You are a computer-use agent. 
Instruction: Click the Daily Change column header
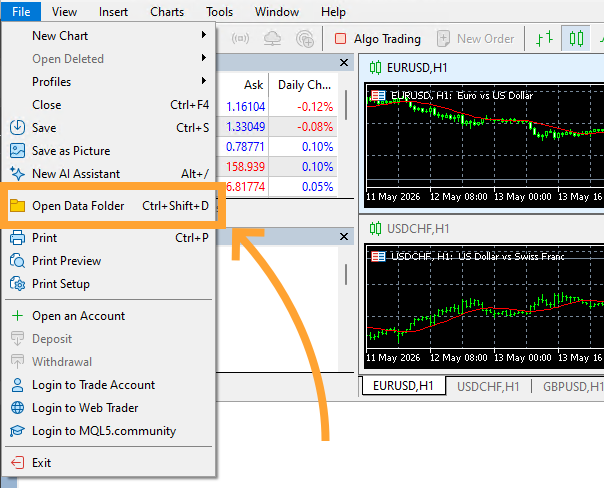(x=304, y=85)
